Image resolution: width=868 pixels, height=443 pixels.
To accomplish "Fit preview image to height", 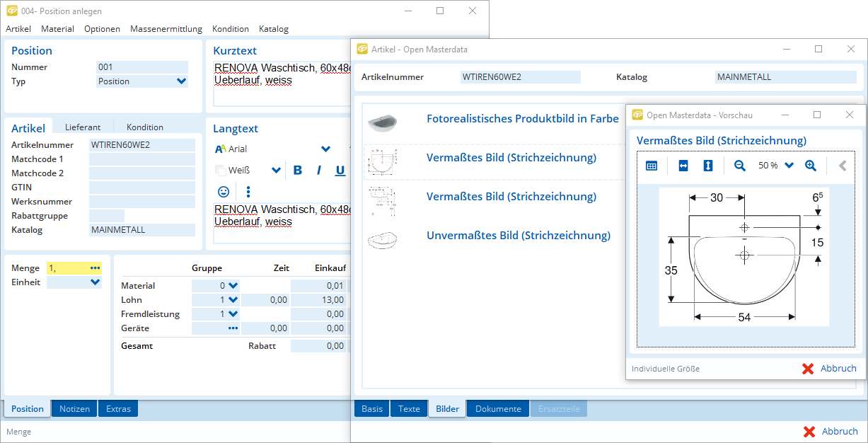I will (x=708, y=166).
